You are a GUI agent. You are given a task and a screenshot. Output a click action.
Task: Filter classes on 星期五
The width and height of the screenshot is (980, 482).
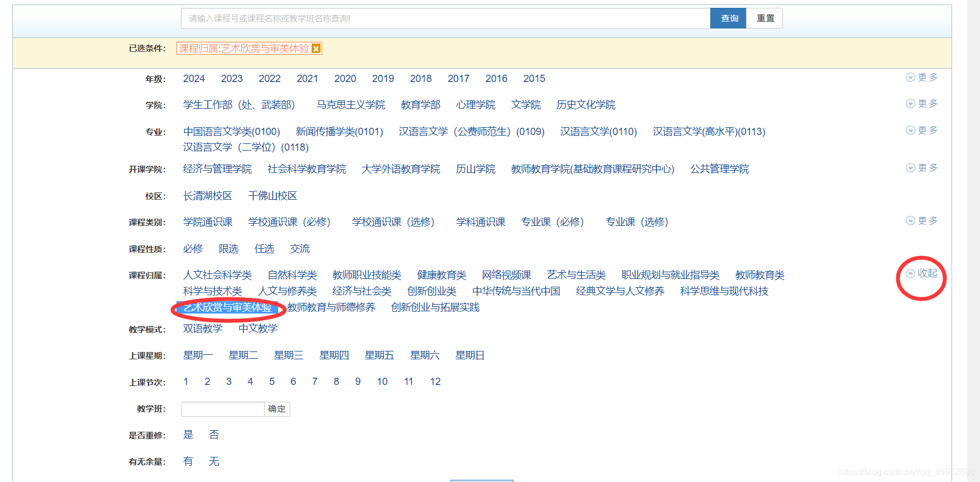pyautogui.click(x=379, y=355)
